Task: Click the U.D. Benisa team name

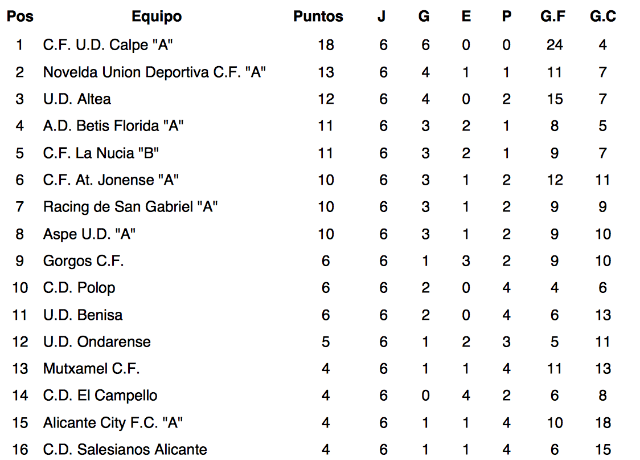Action: pyautogui.click(x=83, y=315)
